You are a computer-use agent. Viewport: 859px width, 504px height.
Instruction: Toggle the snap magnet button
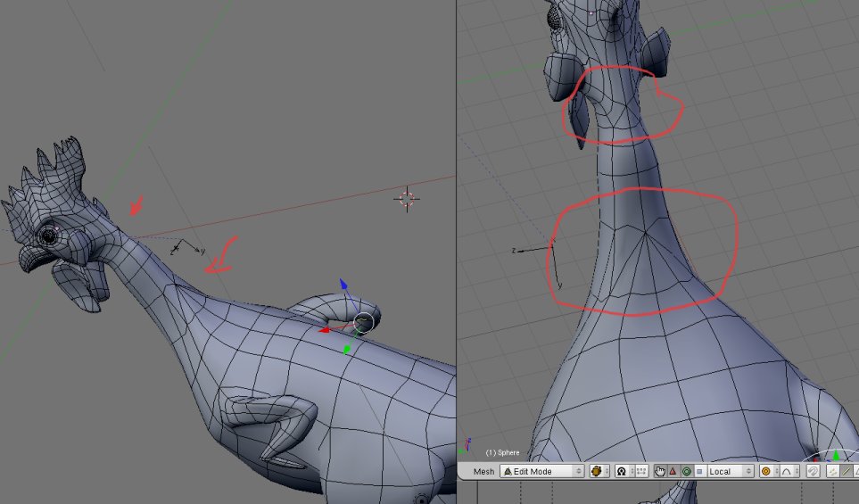[x=814, y=471]
